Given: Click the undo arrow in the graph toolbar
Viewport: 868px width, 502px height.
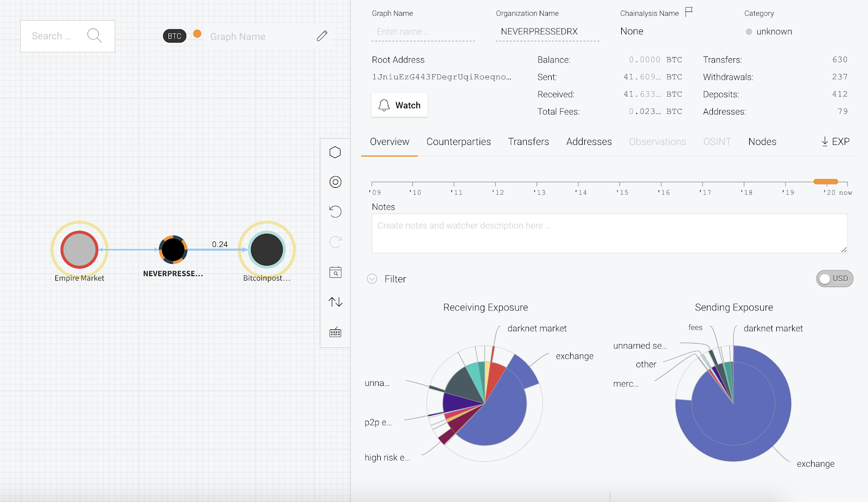Looking at the screenshot, I should point(335,212).
